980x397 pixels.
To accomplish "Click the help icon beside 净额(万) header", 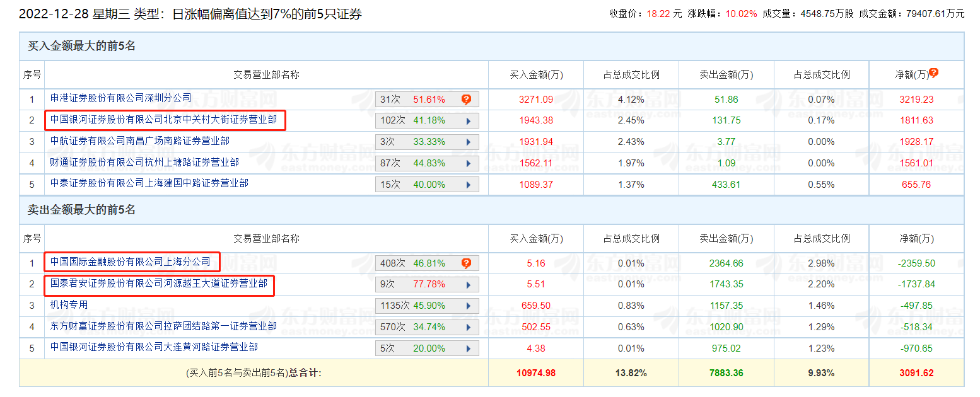I will pos(933,73).
